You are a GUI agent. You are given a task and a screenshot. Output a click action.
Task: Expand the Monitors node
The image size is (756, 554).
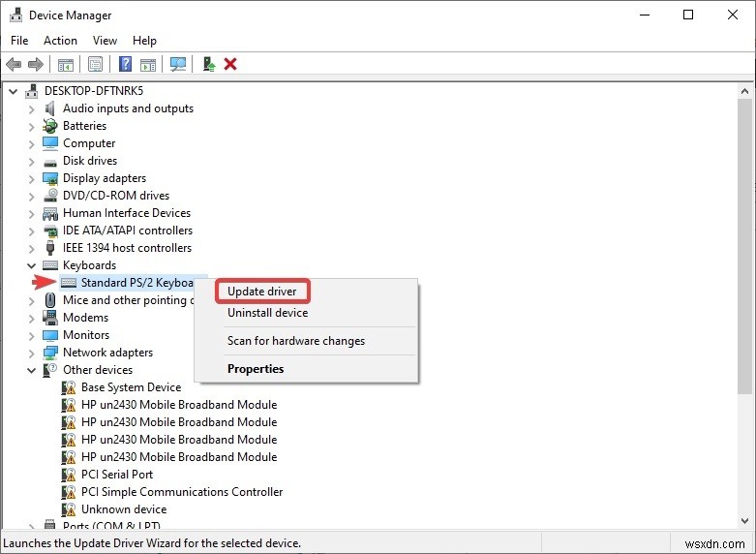point(31,336)
